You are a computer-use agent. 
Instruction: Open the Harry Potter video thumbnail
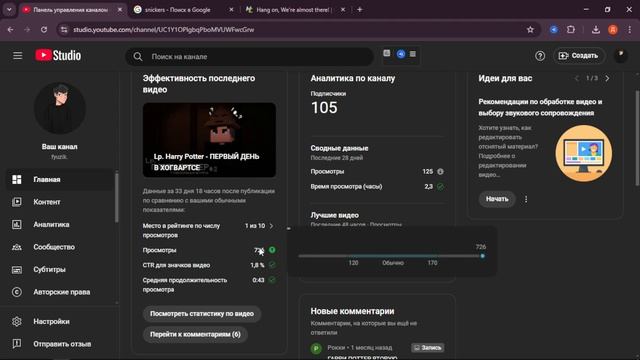(x=209, y=140)
